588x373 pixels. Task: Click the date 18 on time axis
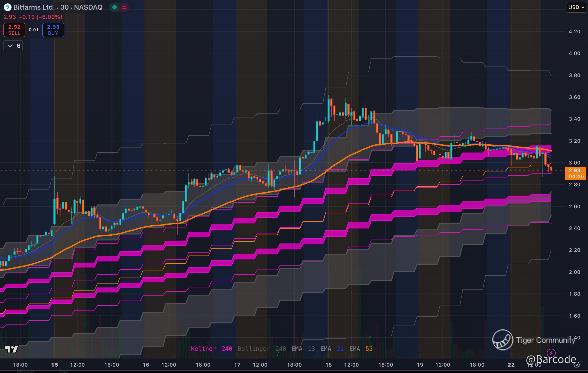(x=328, y=365)
